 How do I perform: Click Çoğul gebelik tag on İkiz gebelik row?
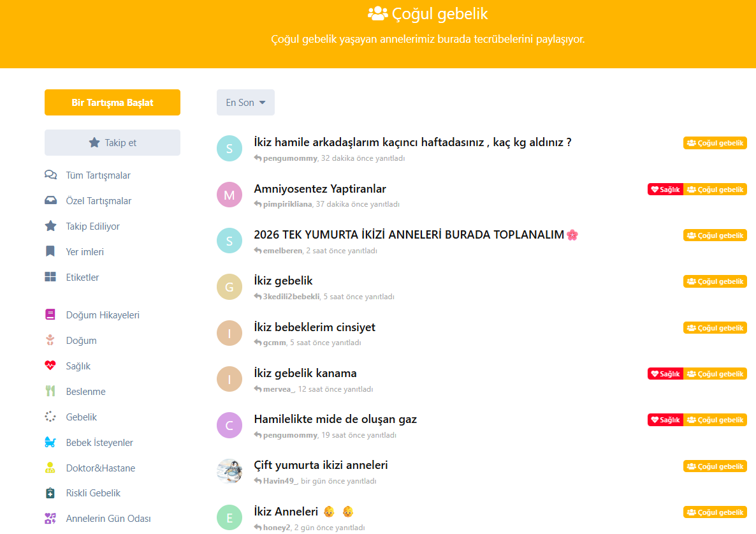coord(715,282)
